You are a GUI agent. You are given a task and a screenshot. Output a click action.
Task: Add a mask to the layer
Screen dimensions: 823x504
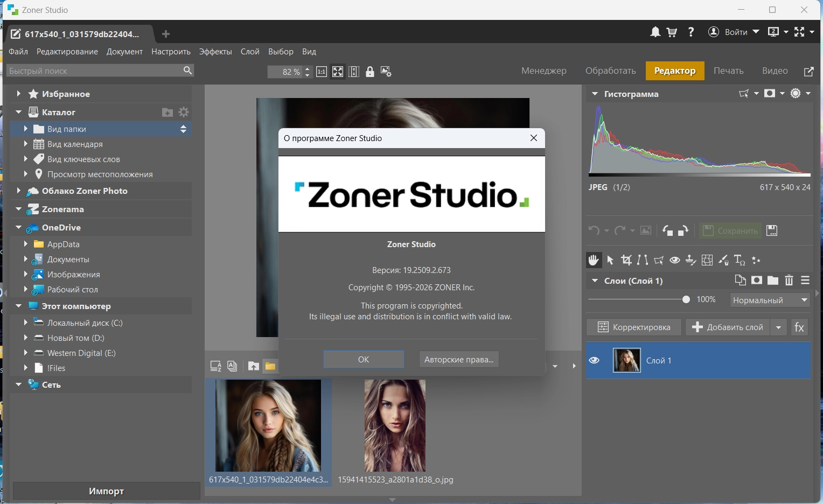pos(757,280)
